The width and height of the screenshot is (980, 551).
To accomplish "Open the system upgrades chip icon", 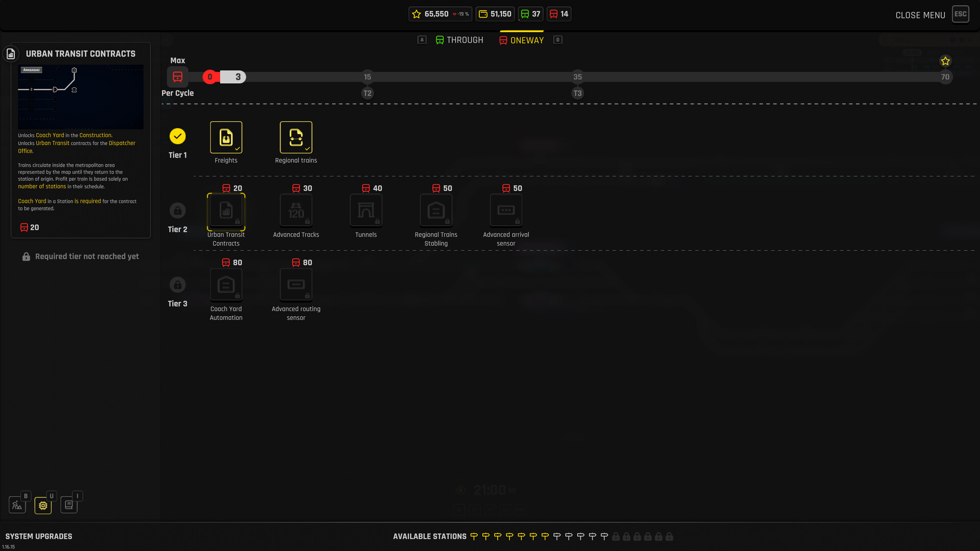I will click(43, 505).
